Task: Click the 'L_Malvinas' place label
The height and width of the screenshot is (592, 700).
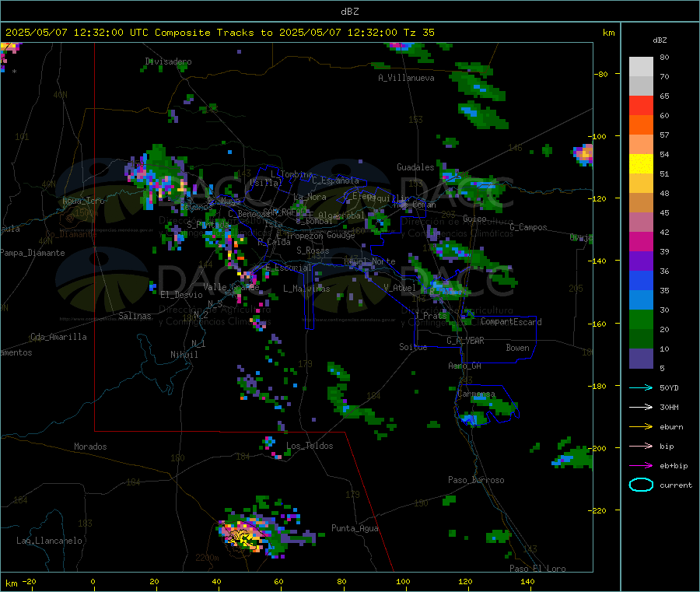Action: (x=306, y=289)
